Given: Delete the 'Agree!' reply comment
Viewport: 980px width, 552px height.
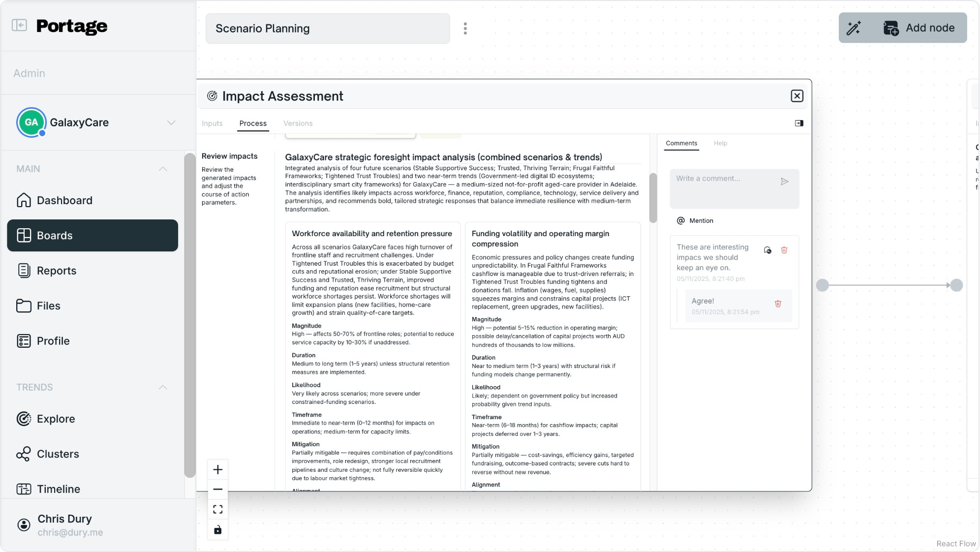Looking at the screenshot, I should pyautogui.click(x=778, y=304).
